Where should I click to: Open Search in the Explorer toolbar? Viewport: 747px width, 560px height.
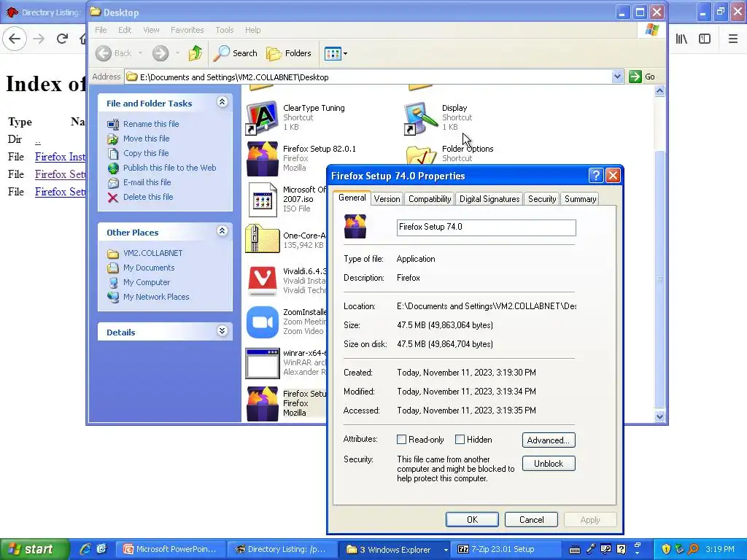pos(235,53)
